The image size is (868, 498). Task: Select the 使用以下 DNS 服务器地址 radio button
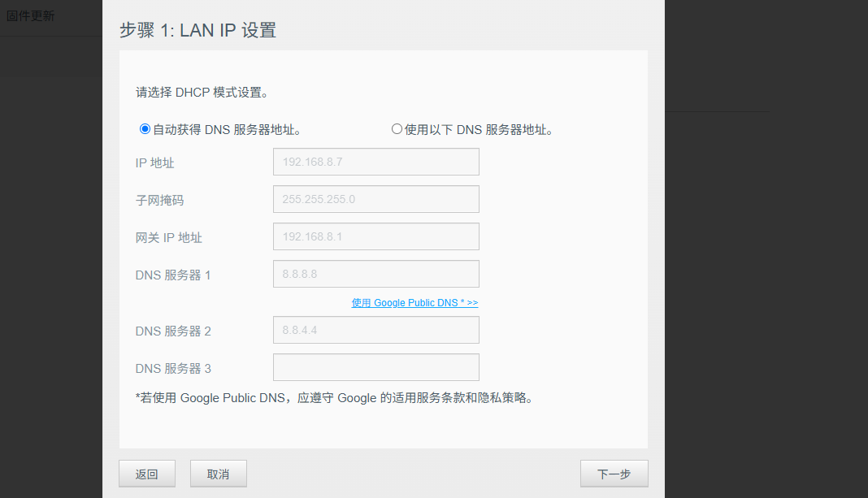[x=397, y=129]
